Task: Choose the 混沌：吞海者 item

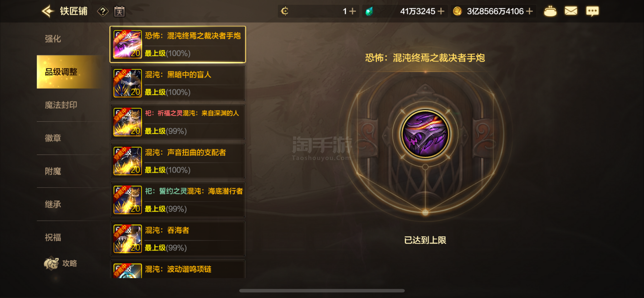Action: point(178,239)
